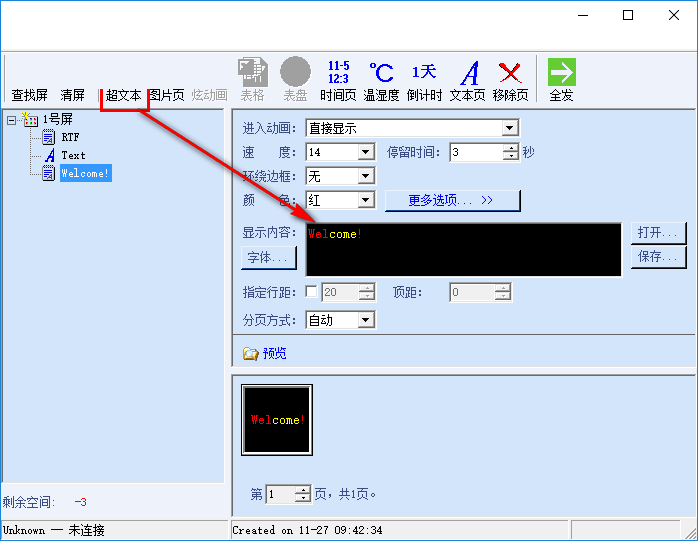The height and width of the screenshot is (541, 698).
Task: Click the 超文本 toolbar item
Action: click(x=123, y=95)
